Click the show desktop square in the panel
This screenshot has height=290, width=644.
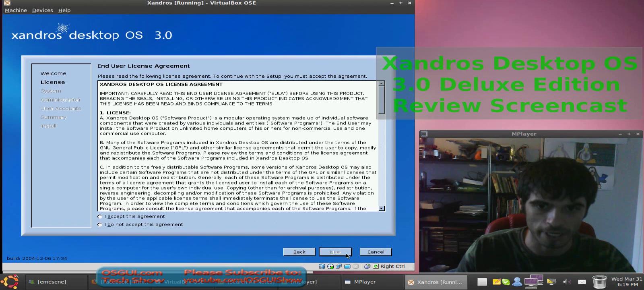[x=482, y=282]
